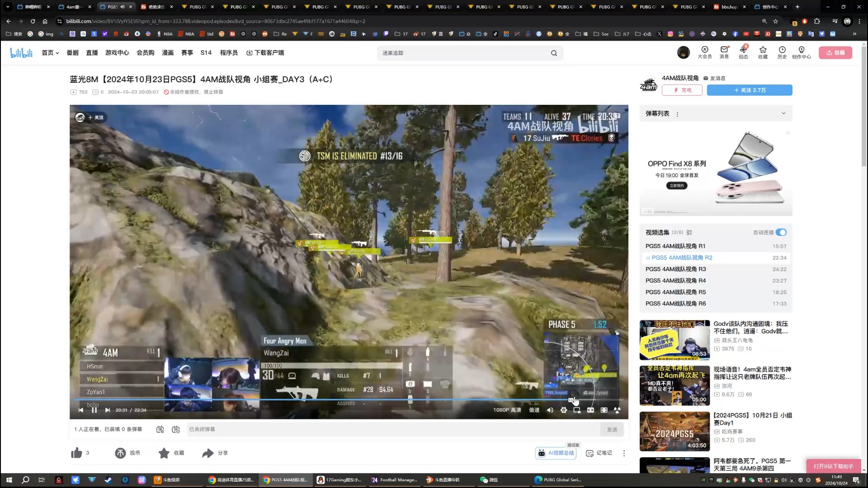868x488 pixels.
Task: Open 弹幕列表 three-dot options
Action: (x=677, y=114)
